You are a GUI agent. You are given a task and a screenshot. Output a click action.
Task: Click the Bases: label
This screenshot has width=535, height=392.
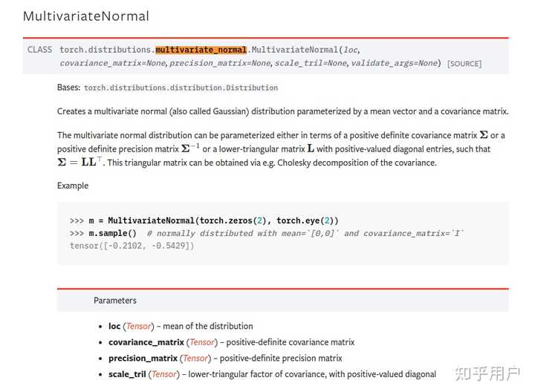68,88
